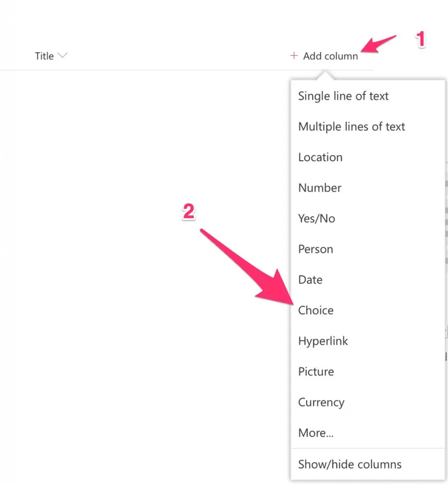Click the pink annotation number 2
This screenshot has width=448, height=484.
[188, 212]
